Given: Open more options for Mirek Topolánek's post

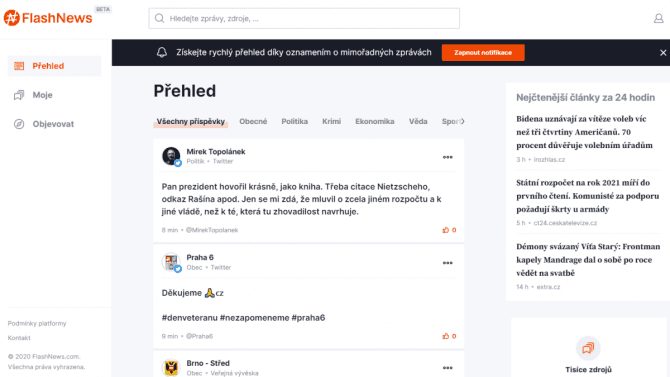Looking at the screenshot, I should click(447, 157).
